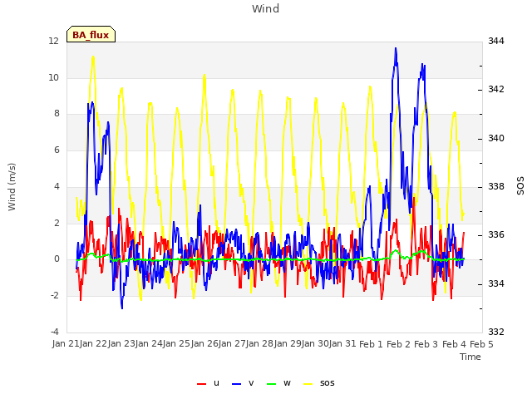Click the '-2' left axis value
Viewport: 532px width, 399px height.
point(56,295)
